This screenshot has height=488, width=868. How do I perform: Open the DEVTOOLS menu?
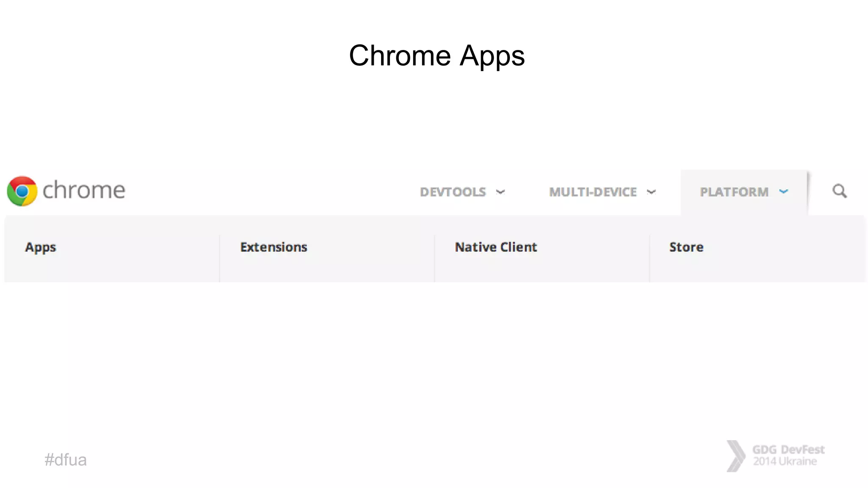coord(453,192)
